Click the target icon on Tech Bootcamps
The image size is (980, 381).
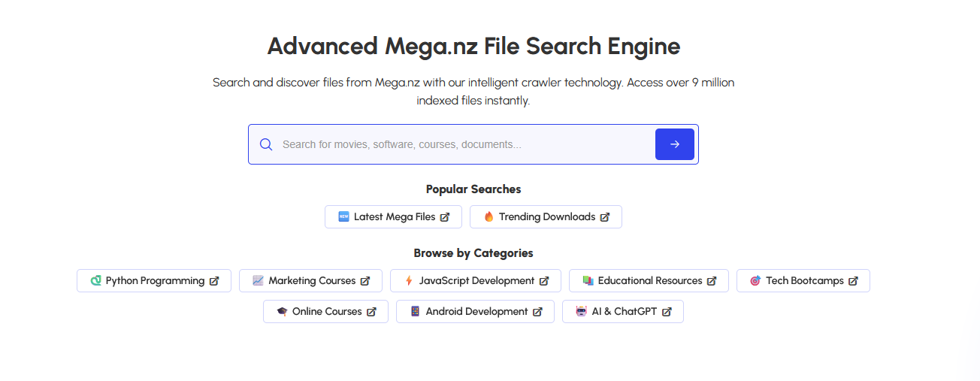pyautogui.click(x=755, y=280)
